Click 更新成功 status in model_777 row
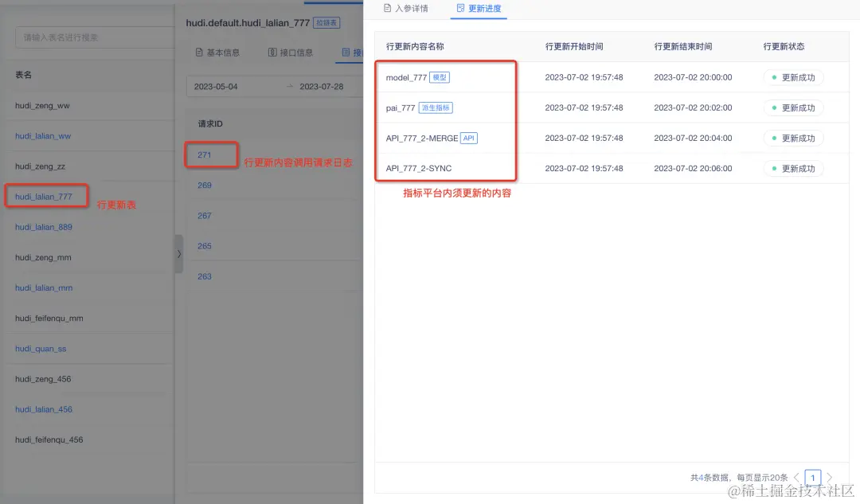Viewport: 860px width, 504px height. [x=793, y=77]
